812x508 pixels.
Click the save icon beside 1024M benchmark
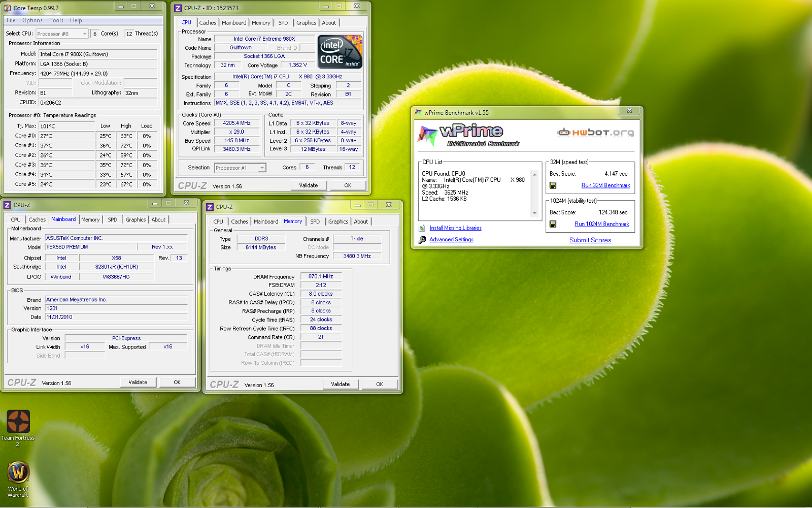click(553, 224)
